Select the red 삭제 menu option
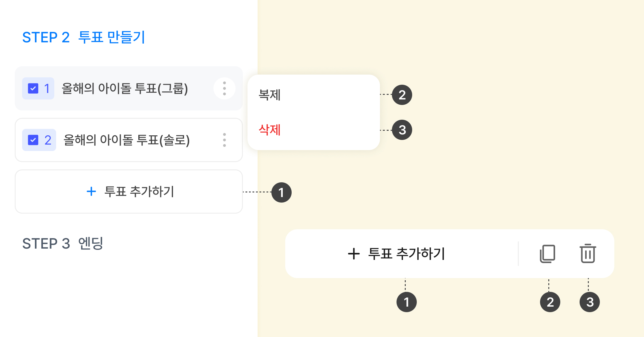644x337 pixels. point(270,130)
